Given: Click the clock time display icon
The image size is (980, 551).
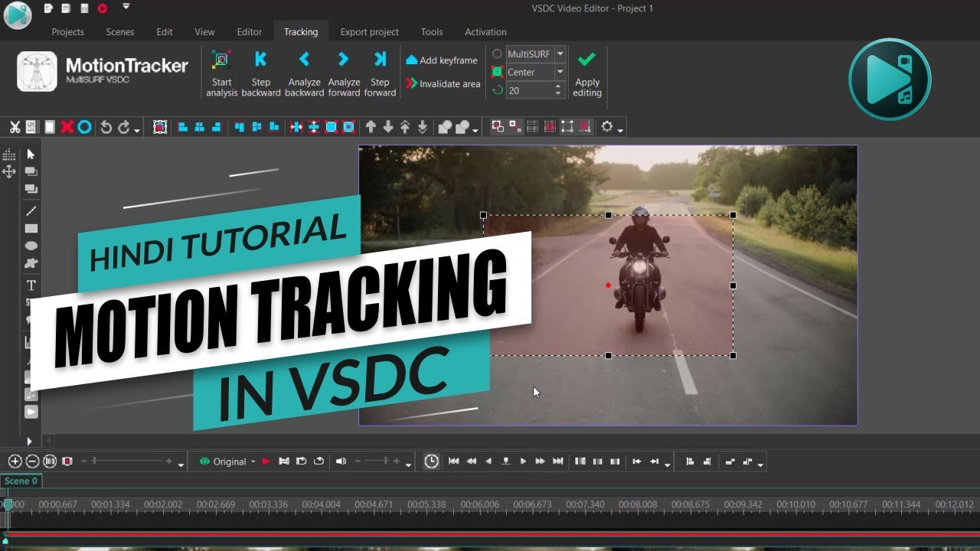Looking at the screenshot, I should point(432,461).
